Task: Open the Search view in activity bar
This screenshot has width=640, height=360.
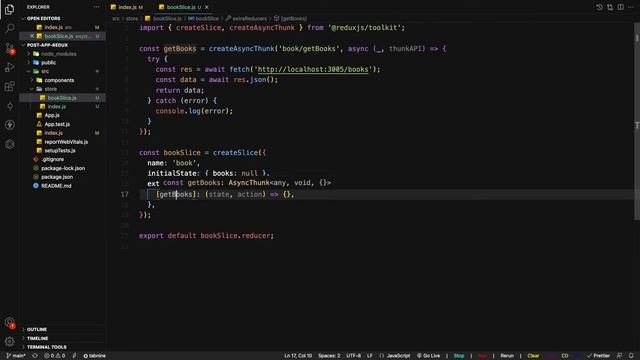Action: (9, 28)
